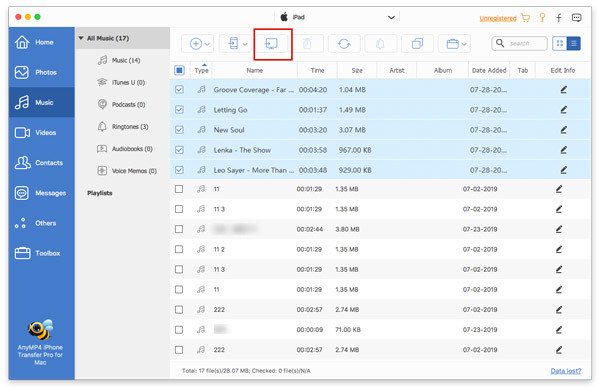Open the toolbox briefcase dropdown
The height and width of the screenshot is (390, 600).
point(456,44)
